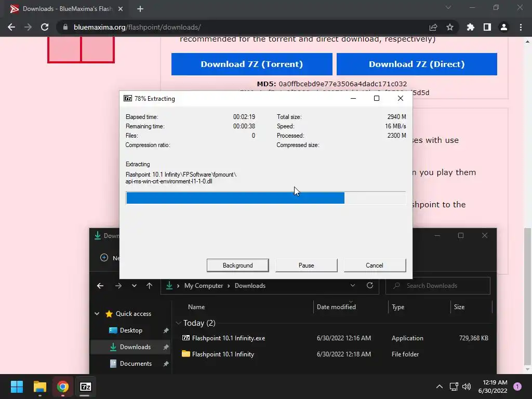Click New button plus icon in Explorer
The image size is (532, 399).
pyautogui.click(x=104, y=258)
